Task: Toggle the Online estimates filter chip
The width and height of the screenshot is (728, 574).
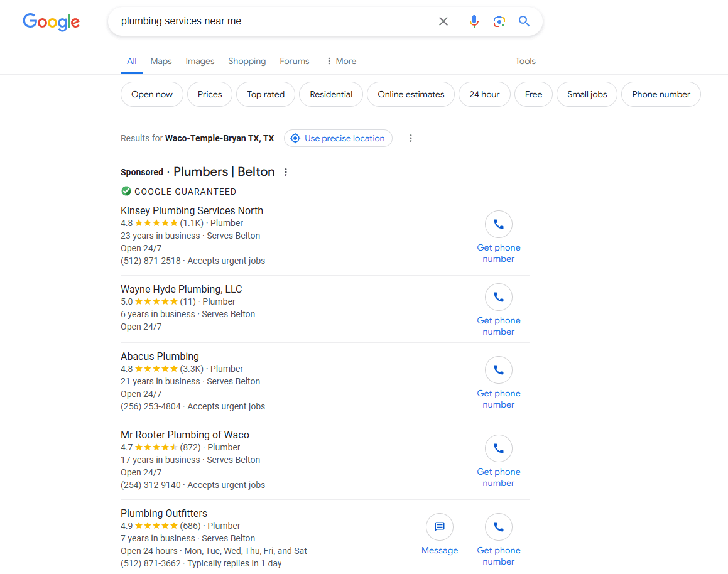Action: (x=411, y=94)
